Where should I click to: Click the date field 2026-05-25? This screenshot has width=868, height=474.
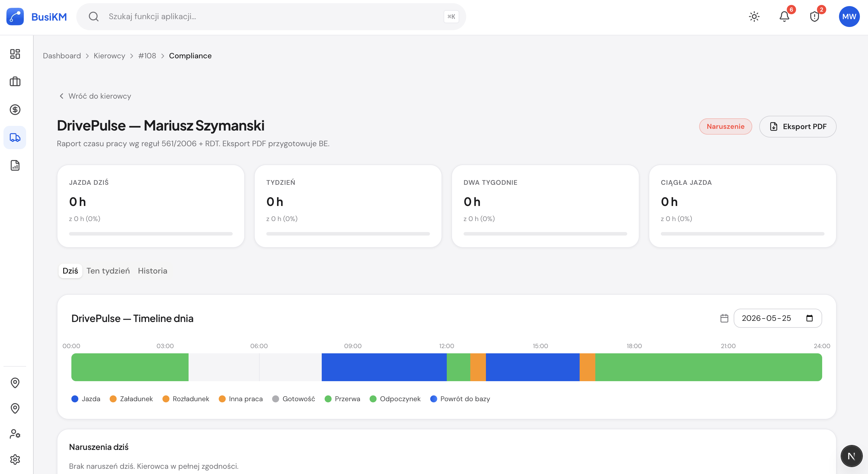pyautogui.click(x=778, y=318)
